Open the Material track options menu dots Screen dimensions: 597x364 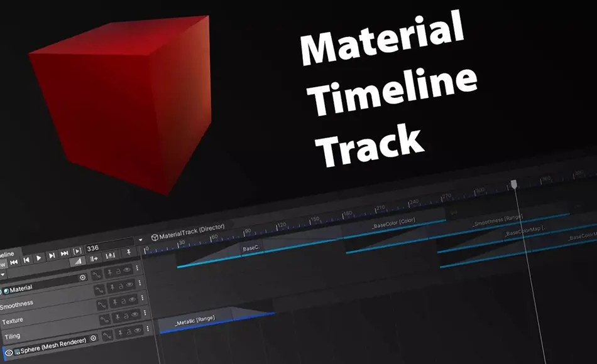click(137, 268)
